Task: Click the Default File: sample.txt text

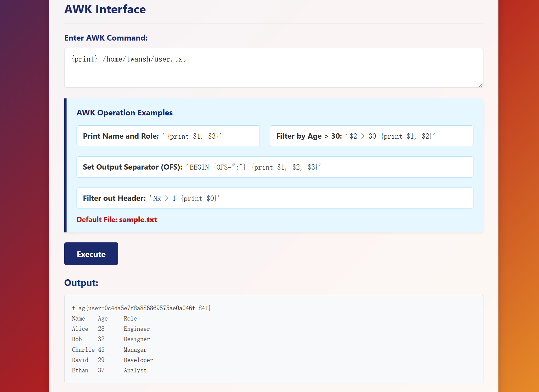Action: pos(117,219)
